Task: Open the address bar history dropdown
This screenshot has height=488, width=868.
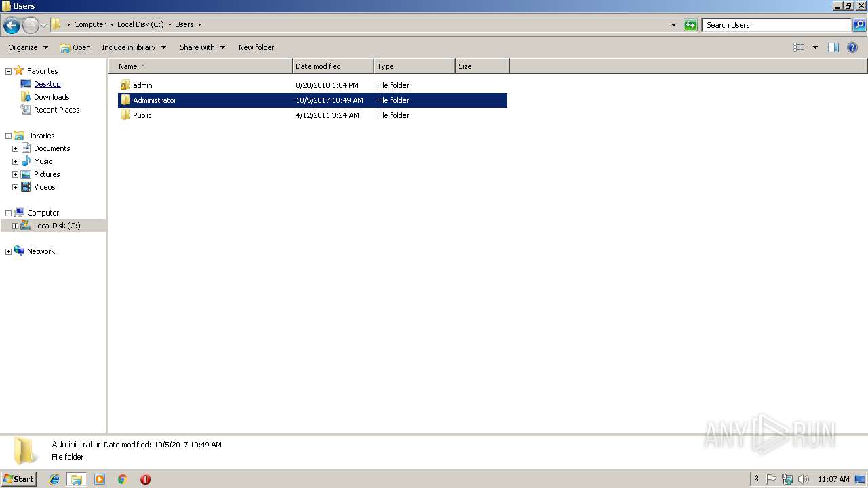Action: coord(673,25)
